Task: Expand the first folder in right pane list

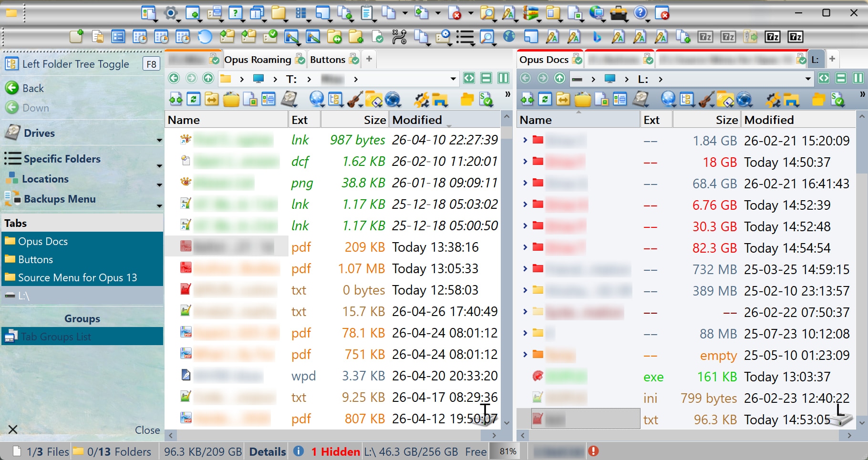Action: click(x=525, y=140)
